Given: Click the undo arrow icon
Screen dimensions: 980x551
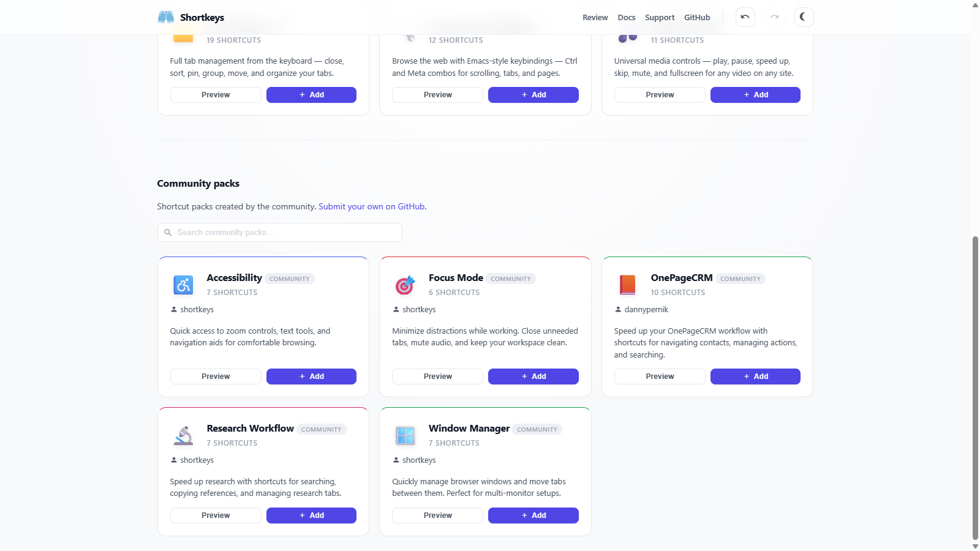Looking at the screenshot, I should pos(745,17).
